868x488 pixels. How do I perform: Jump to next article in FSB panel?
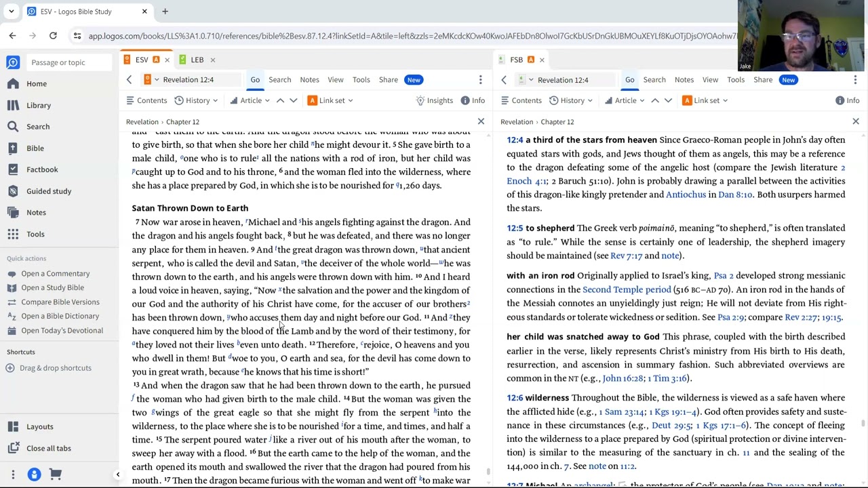668,100
